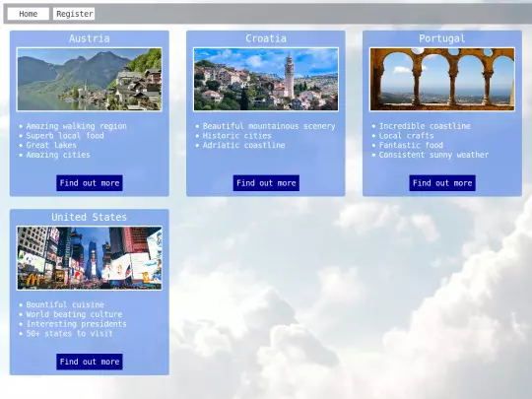Click the text 'Superb local food'
The height and width of the screenshot is (399, 532).
pyautogui.click(x=65, y=136)
